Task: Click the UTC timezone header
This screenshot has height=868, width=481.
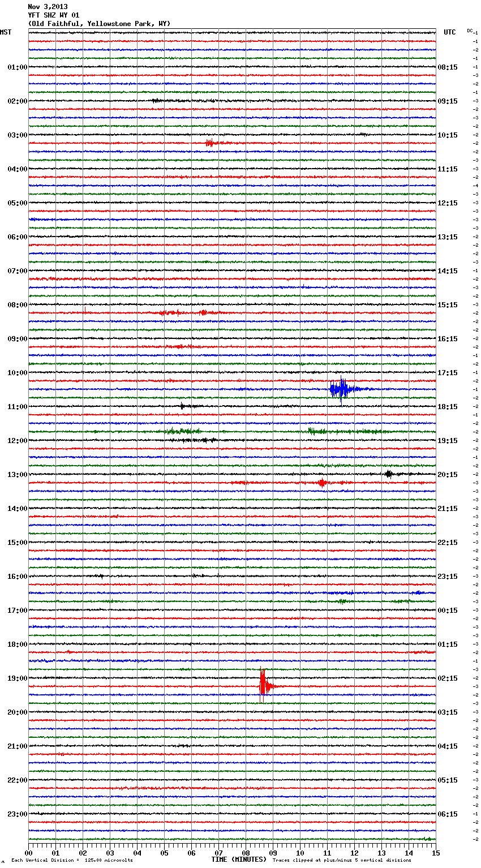Action: point(450,32)
